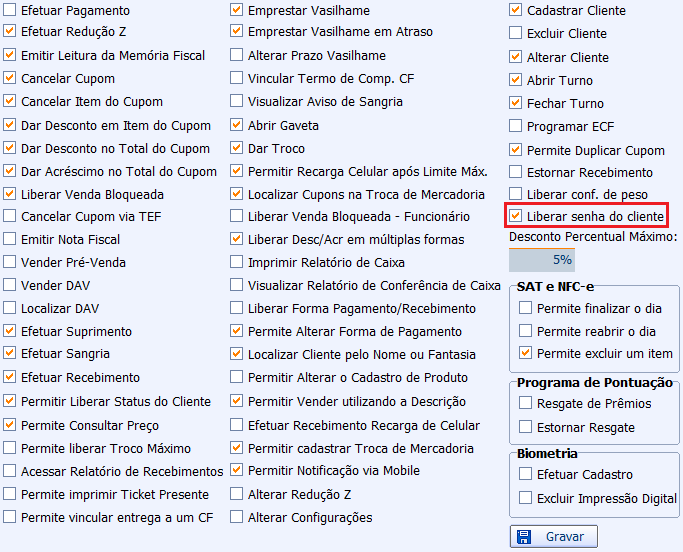The width and height of the screenshot is (683, 552).
Task: Uncheck Liberar senha do cliente checkbox
Action: (516, 216)
